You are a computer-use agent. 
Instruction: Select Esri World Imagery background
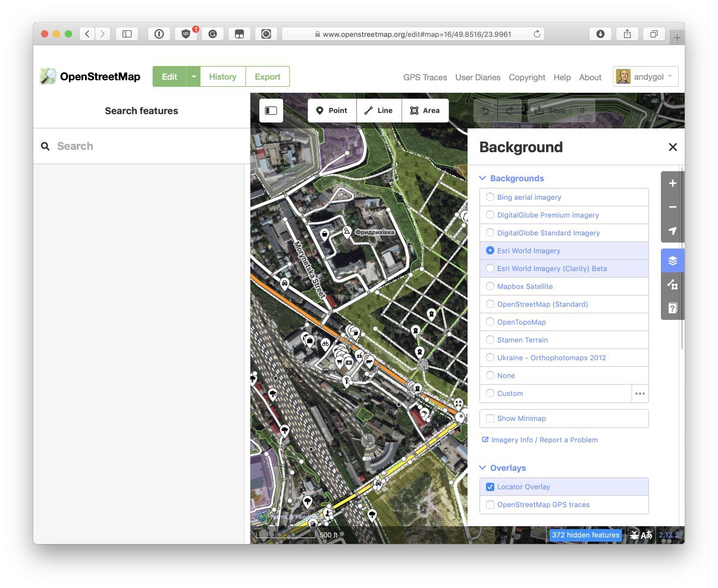(x=564, y=251)
